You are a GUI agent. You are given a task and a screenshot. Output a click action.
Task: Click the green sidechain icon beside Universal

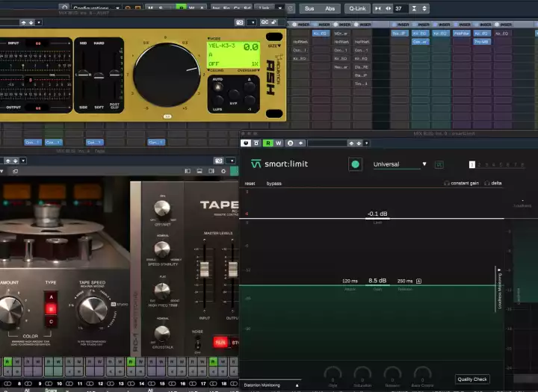(439, 165)
